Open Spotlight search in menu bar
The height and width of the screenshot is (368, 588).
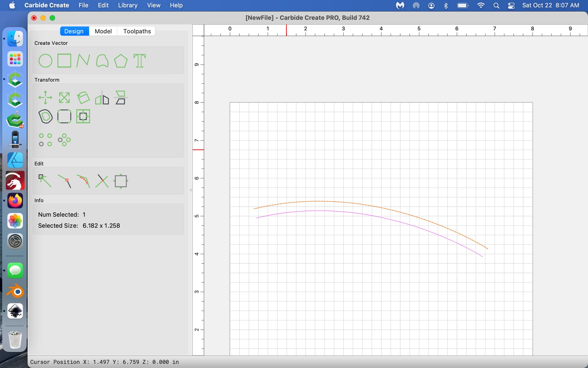pos(496,5)
